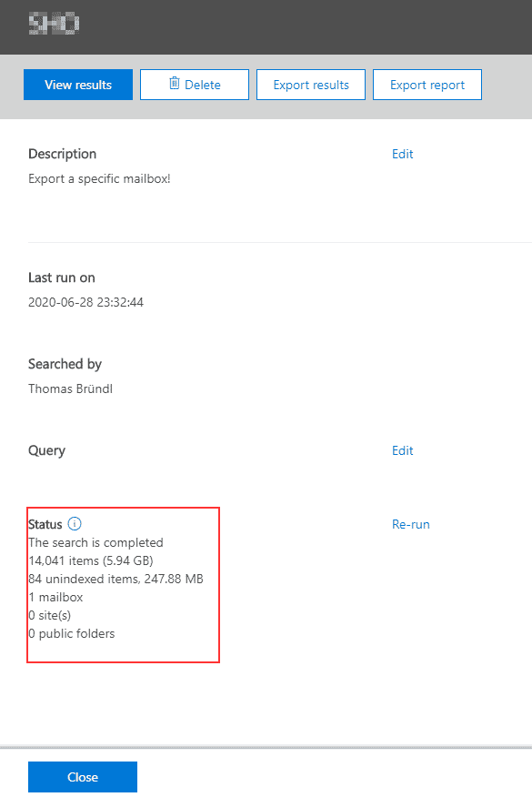Click "The search is completed" status line
This screenshot has height=797, width=532.
(96, 543)
